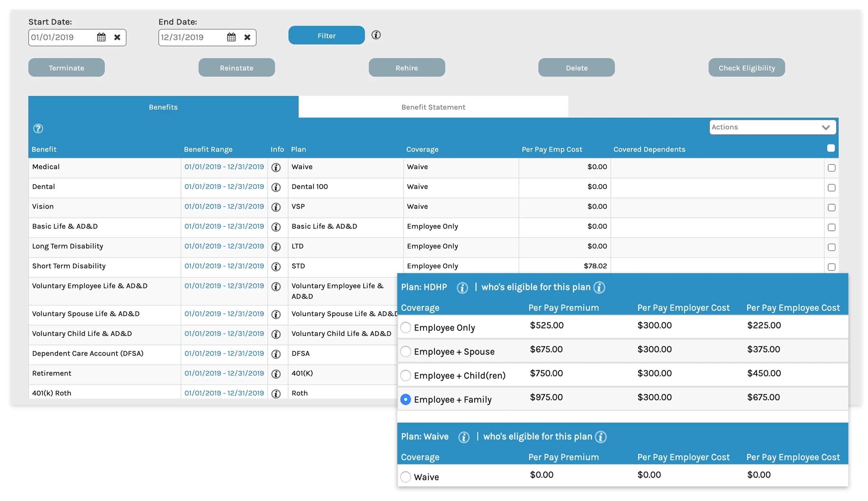Select Employee + Spouse coverage option
Screen dimensions: 868x501
(405, 352)
